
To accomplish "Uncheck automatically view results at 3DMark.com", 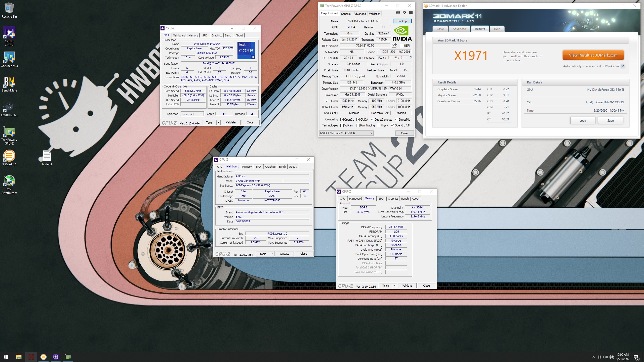I will 623,66.
